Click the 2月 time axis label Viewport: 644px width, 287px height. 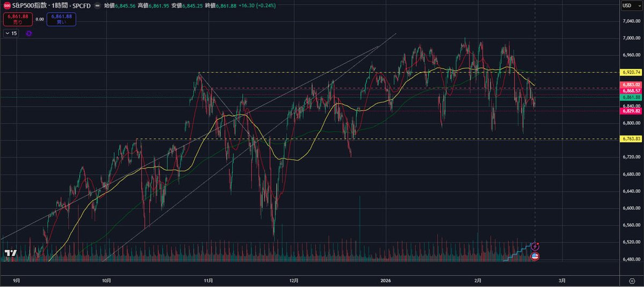(x=478, y=281)
